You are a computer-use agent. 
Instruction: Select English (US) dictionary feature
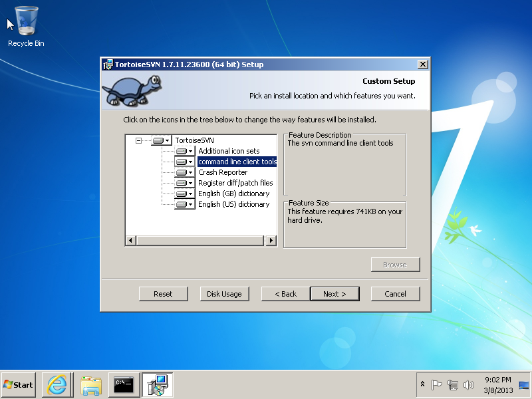click(234, 204)
